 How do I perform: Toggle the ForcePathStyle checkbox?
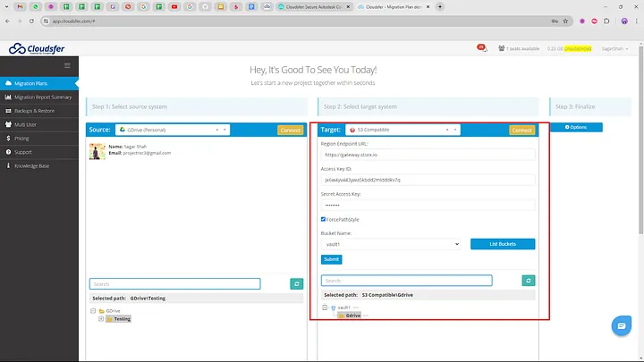323,219
